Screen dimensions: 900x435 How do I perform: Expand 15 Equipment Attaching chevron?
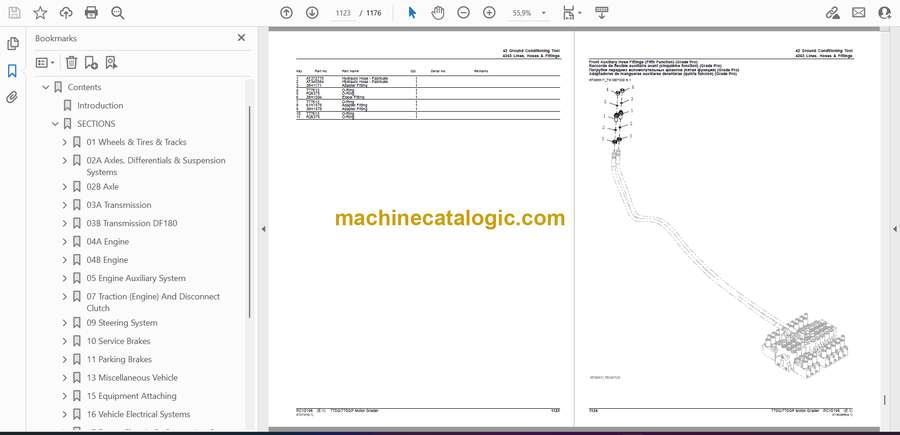[64, 396]
